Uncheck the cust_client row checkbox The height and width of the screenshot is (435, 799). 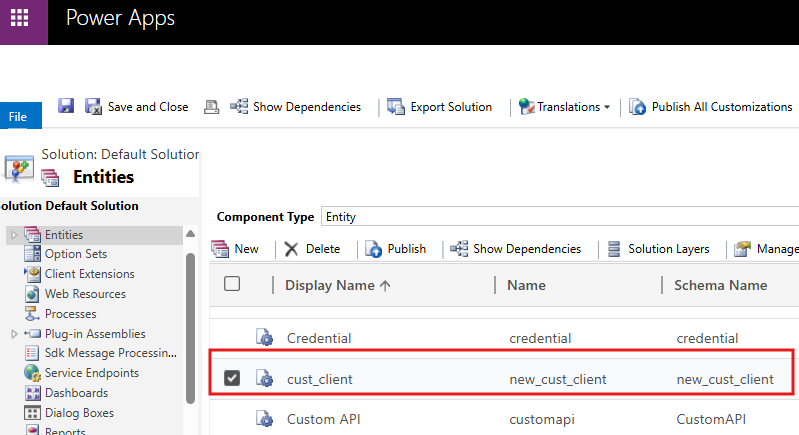click(x=232, y=378)
